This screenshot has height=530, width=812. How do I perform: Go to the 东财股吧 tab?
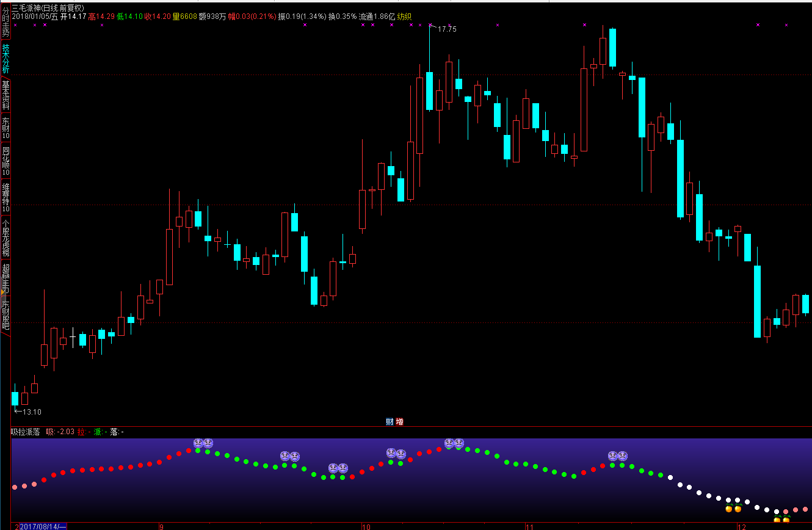pos(5,315)
